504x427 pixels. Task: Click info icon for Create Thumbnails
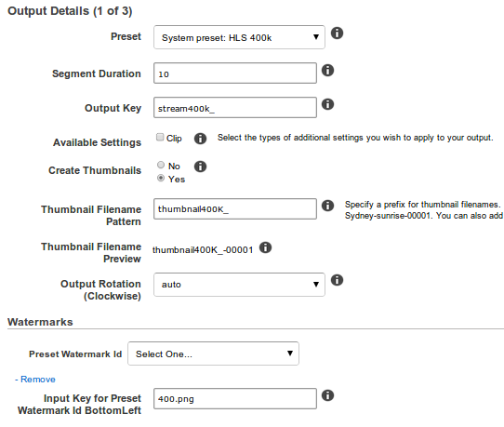(200, 167)
